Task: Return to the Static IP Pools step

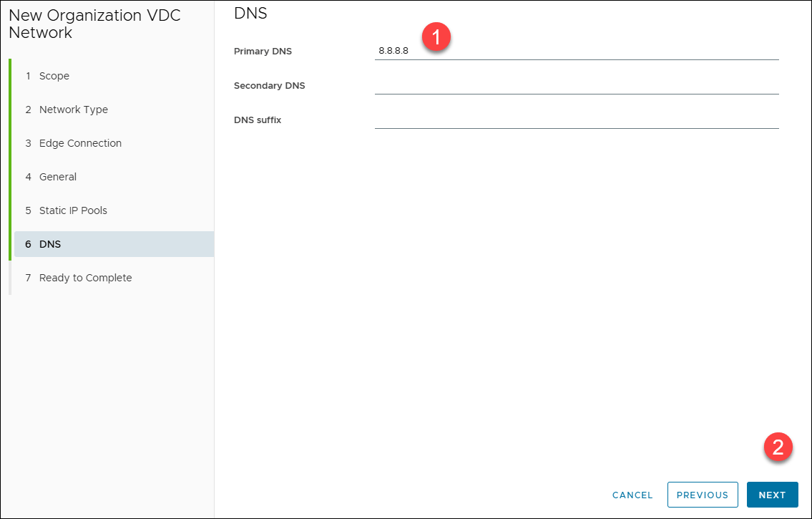Action: 73,210
